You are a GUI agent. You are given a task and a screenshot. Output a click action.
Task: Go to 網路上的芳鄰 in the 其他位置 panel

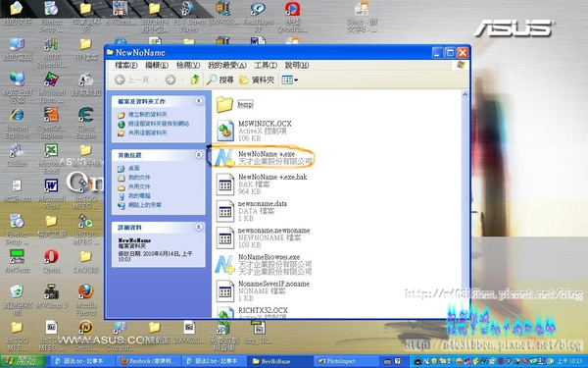(144, 205)
